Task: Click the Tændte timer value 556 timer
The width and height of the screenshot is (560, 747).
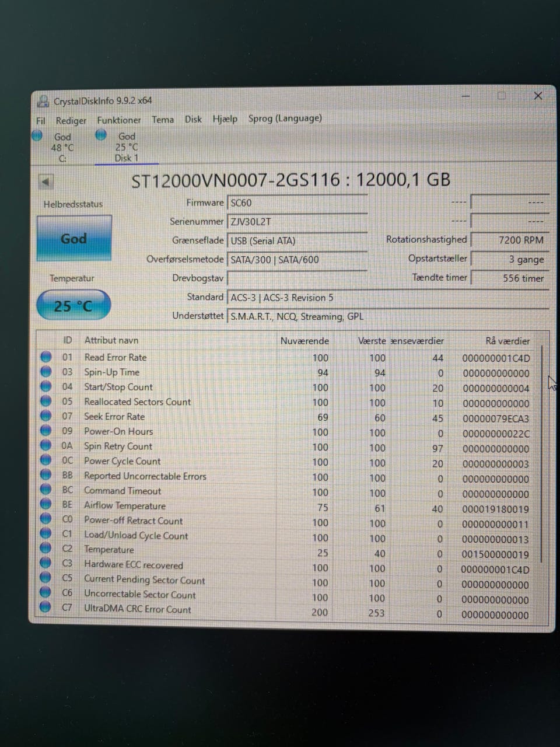Action: 510,278
